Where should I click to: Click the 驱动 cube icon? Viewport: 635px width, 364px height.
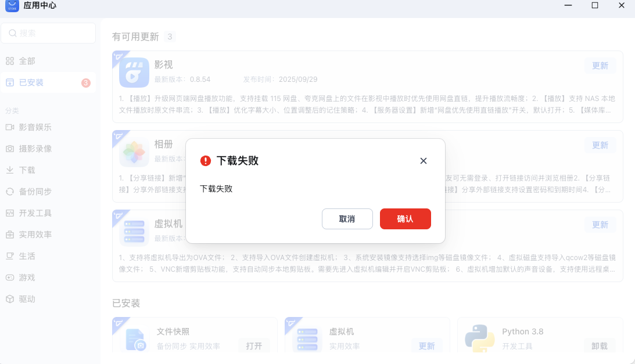click(x=10, y=299)
